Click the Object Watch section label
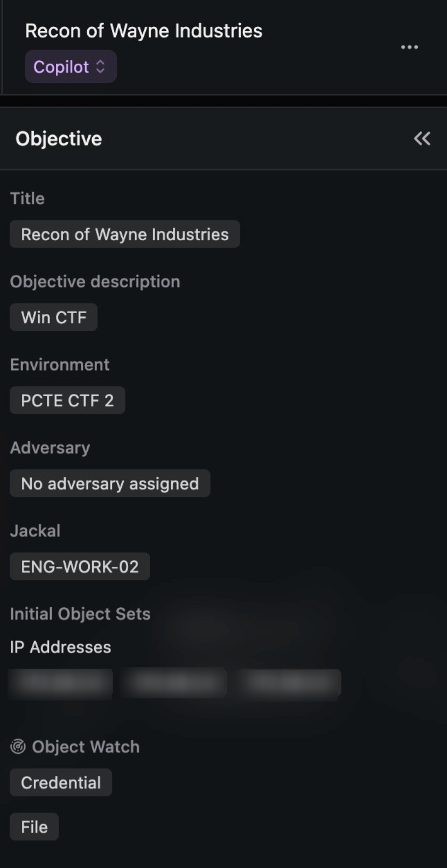447x868 pixels. (x=86, y=747)
